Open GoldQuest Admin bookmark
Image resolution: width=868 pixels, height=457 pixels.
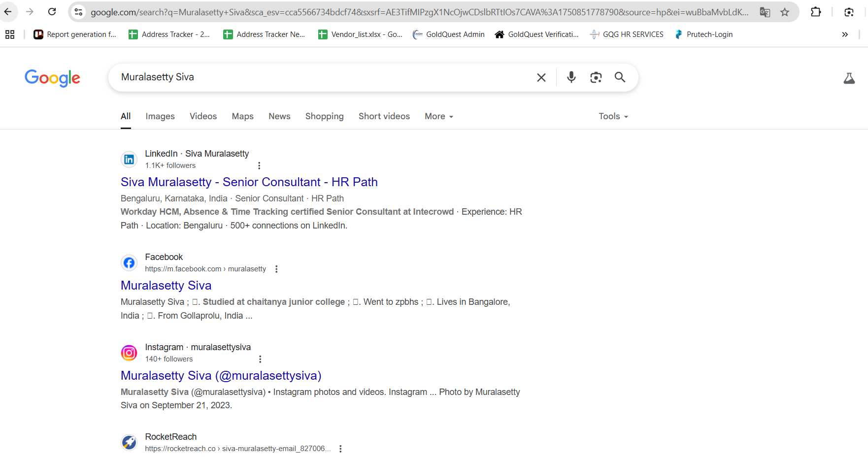[449, 34]
